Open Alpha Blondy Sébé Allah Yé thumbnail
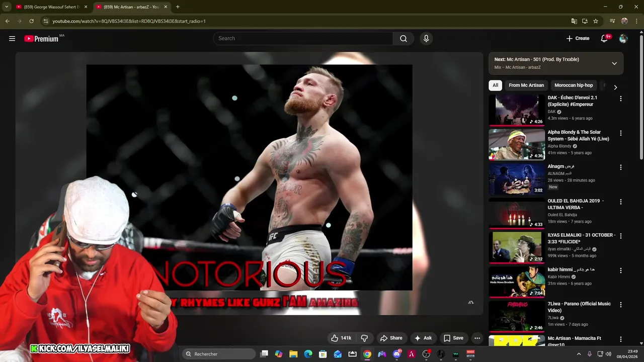The height and width of the screenshot is (362, 644). click(x=517, y=144)
